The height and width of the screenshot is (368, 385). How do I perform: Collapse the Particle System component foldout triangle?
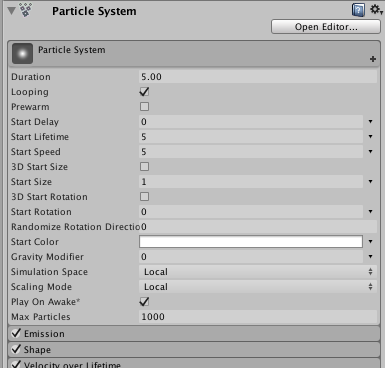tap(11, 11)
